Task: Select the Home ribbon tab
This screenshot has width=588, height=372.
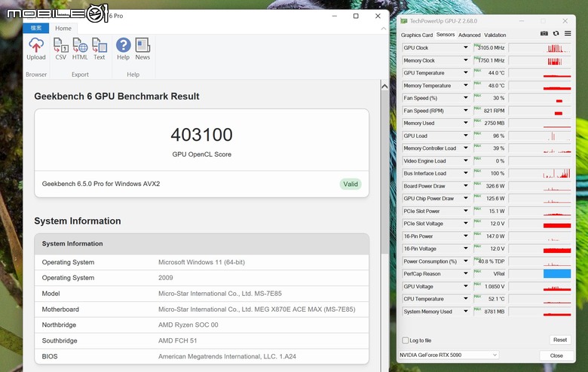Action: pos(63,28)
